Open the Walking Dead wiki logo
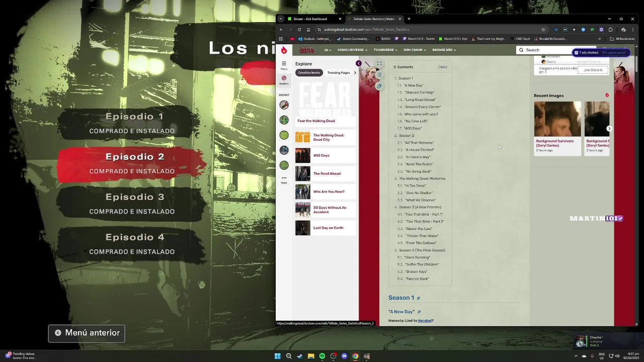This screenshot has width=644, height=362. (x=308, y=50)
